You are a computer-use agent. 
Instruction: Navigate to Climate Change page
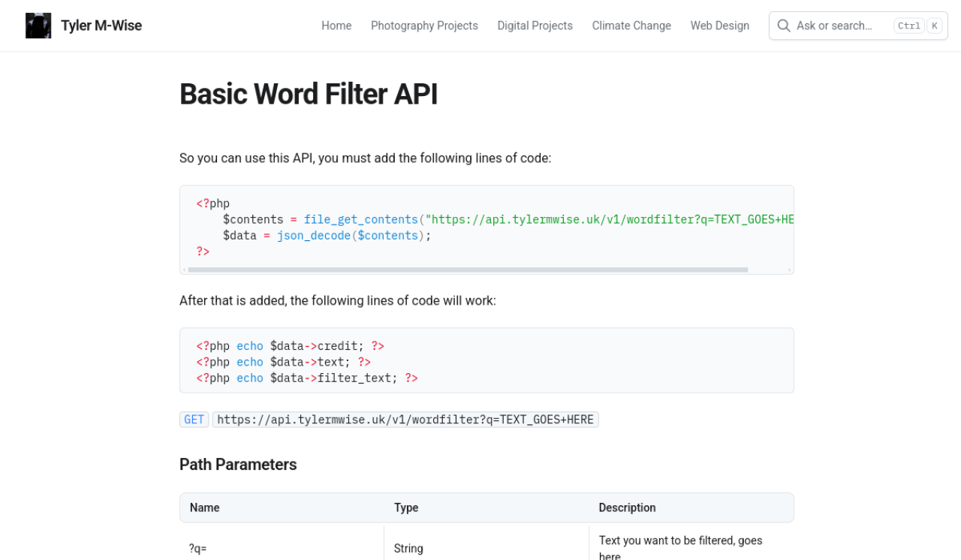(631, 26)
